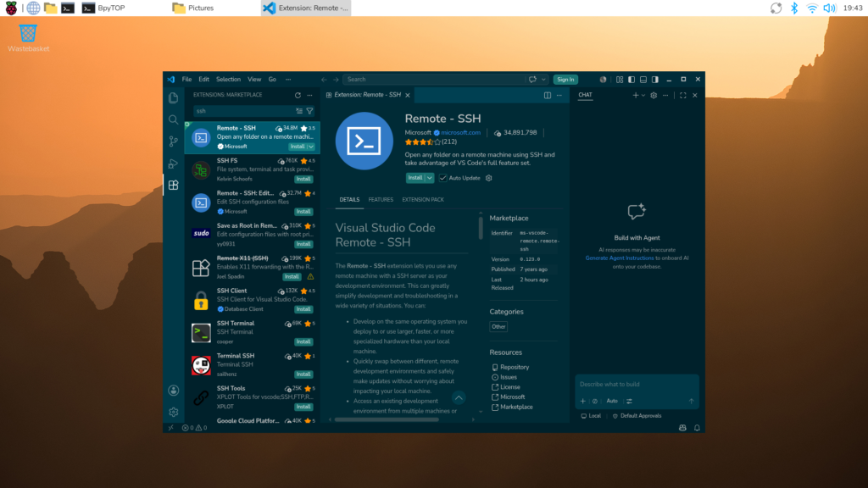Open the Manage gear in activity bar
The height and width of the screenshot is (488, 868).
173,413
